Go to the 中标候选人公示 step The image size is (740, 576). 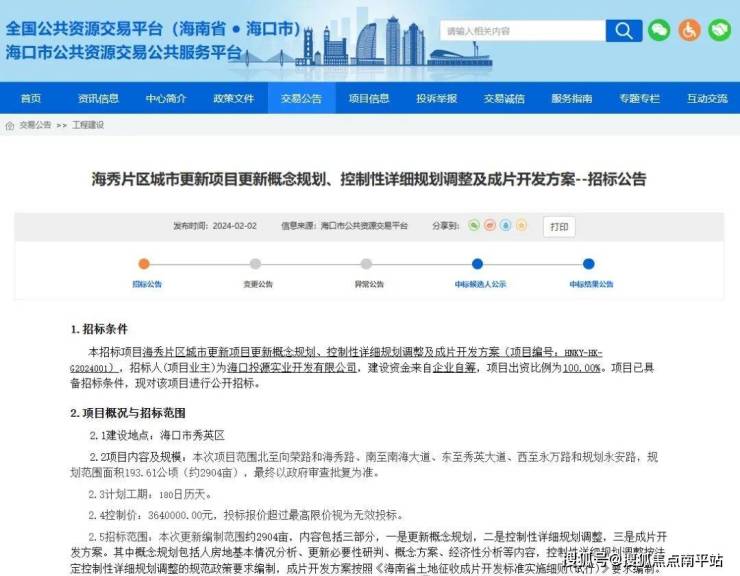coord(477,264)
